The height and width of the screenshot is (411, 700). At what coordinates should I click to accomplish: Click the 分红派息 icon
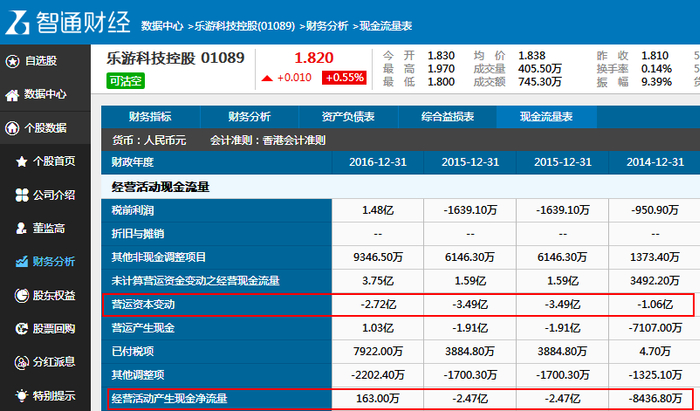(21, 362)
